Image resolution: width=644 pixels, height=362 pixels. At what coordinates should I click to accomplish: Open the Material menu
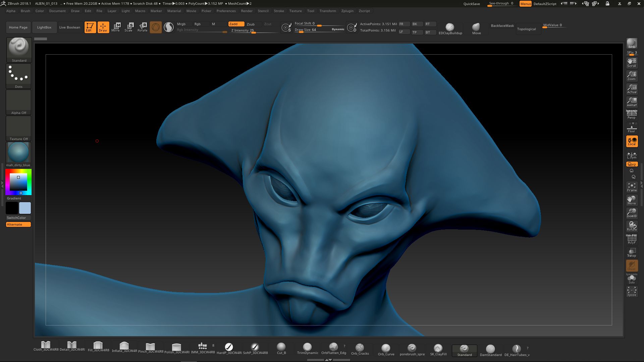click(174, 11)
